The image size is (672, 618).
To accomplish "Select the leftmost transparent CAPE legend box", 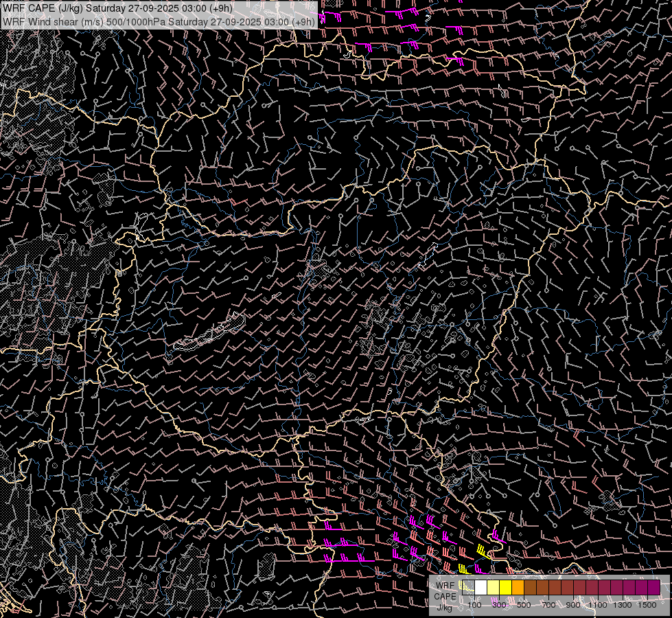I will tap(468, 587).
